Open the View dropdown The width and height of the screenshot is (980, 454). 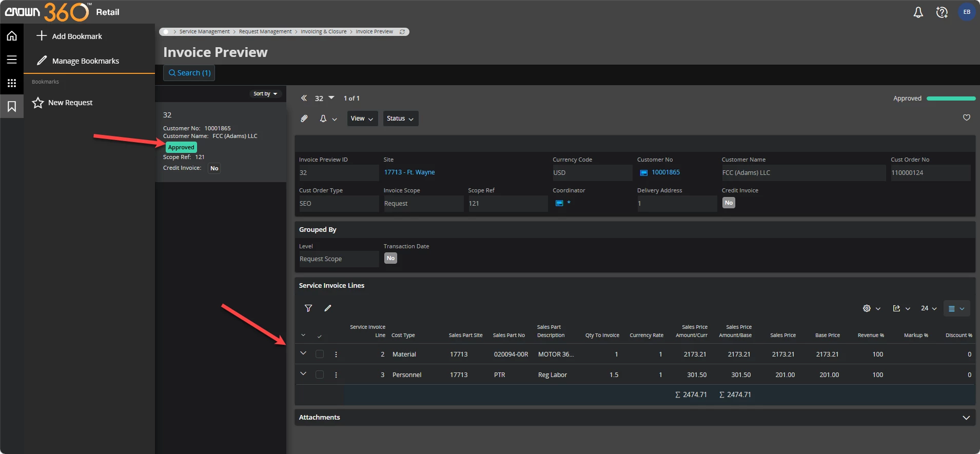362,119
